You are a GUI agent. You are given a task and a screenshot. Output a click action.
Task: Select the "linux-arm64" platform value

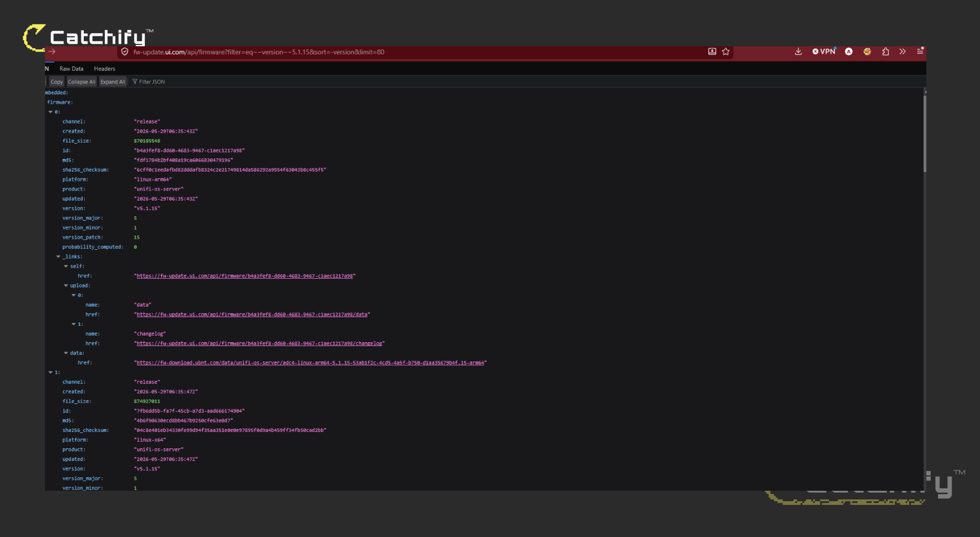coord(153,179)
